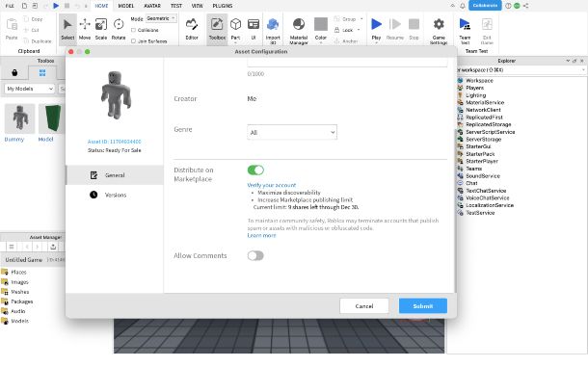This screenshot has width=588, height=367.
Task: Click Asset Manager upload icon
Action: [x=53, y=247]
